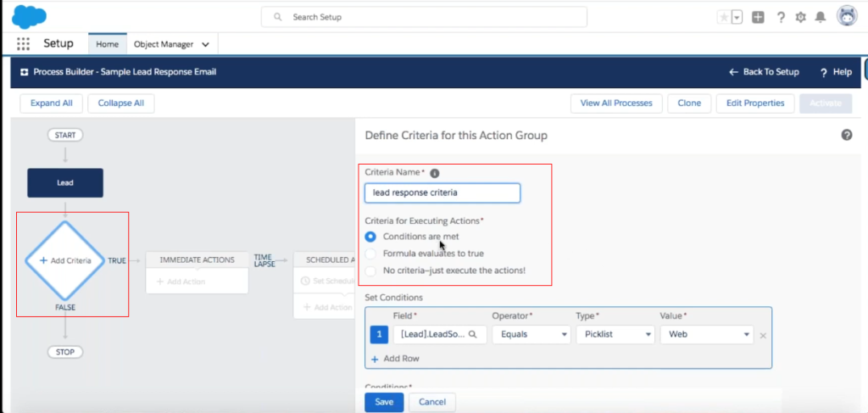Open the setup gear icon
The image size is (868, 413).
coord(800,17)
